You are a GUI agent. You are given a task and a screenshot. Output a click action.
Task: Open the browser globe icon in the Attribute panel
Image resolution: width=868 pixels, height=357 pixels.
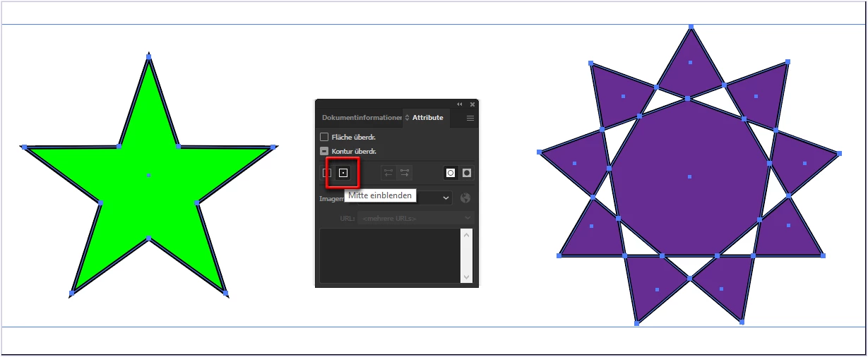click(x=465, y=198)
